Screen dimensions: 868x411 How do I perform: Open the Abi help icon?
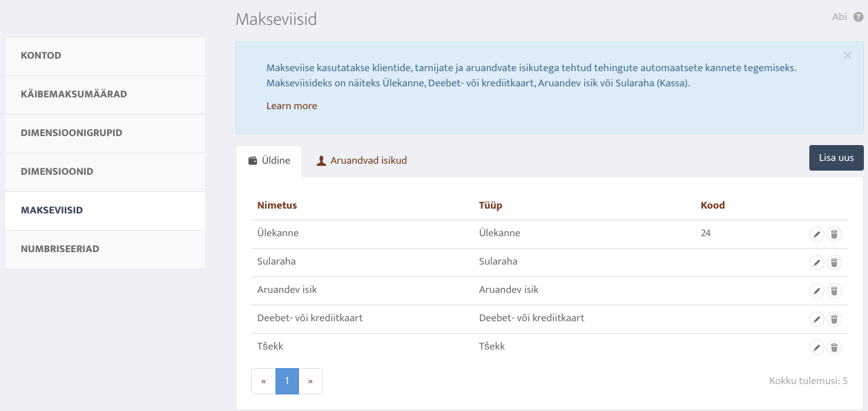click(858, 17)
